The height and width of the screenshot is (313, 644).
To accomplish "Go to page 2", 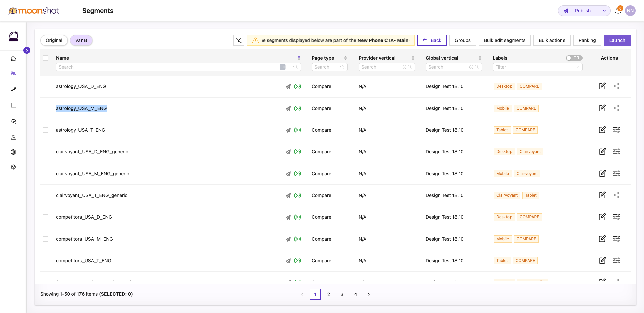I will [x=329, y=294].
